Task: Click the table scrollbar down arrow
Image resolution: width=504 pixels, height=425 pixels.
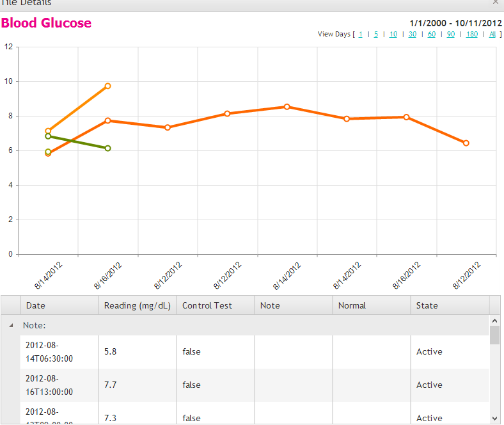Action: 494,418
